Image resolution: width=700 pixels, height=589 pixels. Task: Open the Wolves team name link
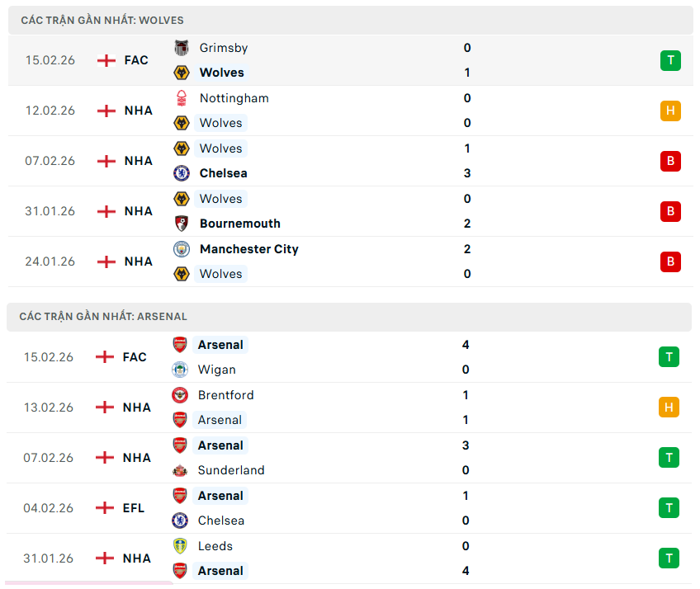pyautogui.click(x=221, y=73)
